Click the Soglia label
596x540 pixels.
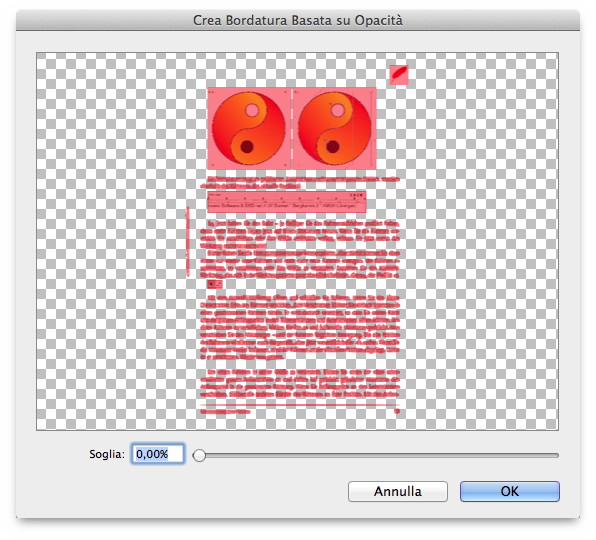(x=107, y=454)
